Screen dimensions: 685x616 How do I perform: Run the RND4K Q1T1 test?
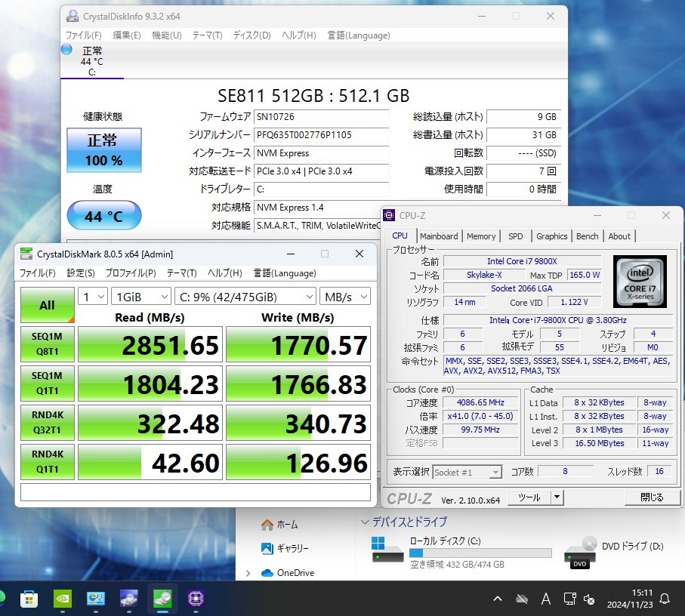click(x=47, y=462)
